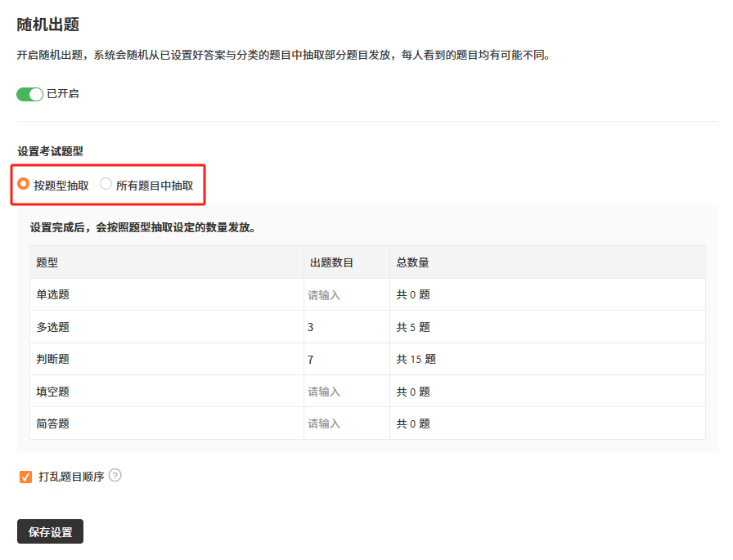Uncheck the 打乱题目顺序 checkbox

click(25, 477)
